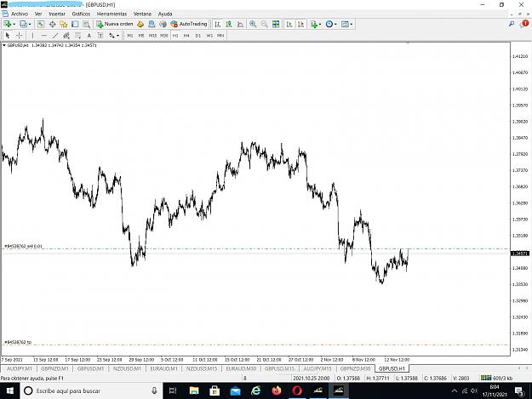
Task: Open MetaEditor yellow diamond icon
Action: [140, 24]
